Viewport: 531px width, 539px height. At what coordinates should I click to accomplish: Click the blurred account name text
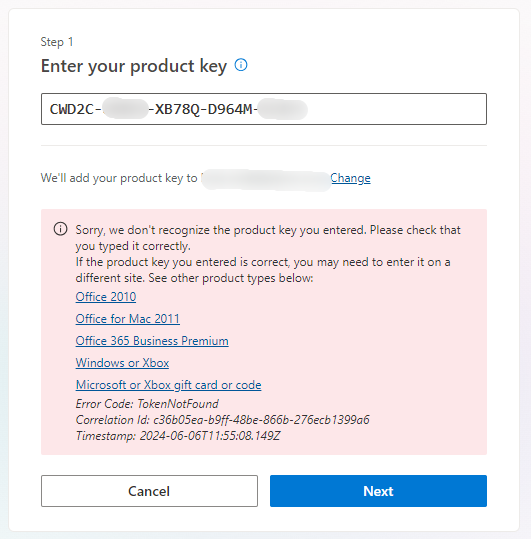[265, 179]
